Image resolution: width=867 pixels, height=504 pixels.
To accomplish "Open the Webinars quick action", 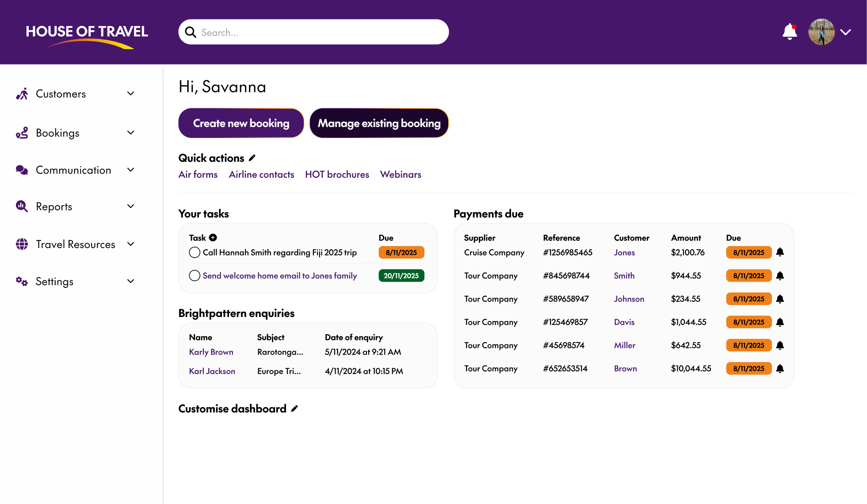I will pyautogui.click(x=401, y=174).
